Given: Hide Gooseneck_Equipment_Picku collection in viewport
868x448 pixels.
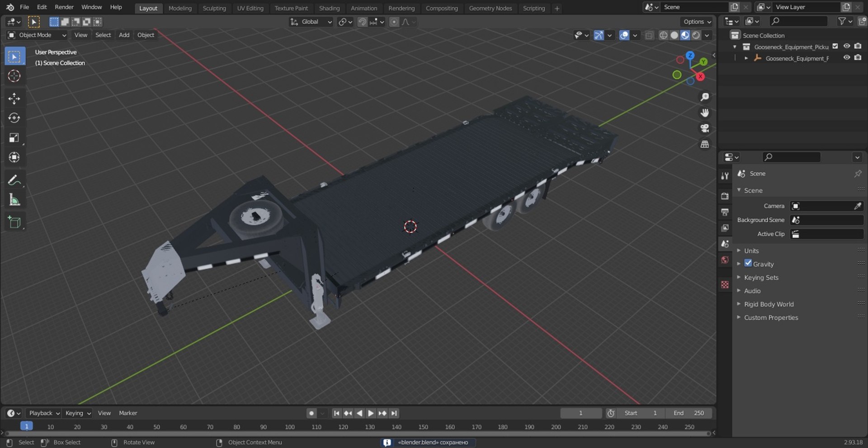Looking at the screenshot, I should (847, 46).
